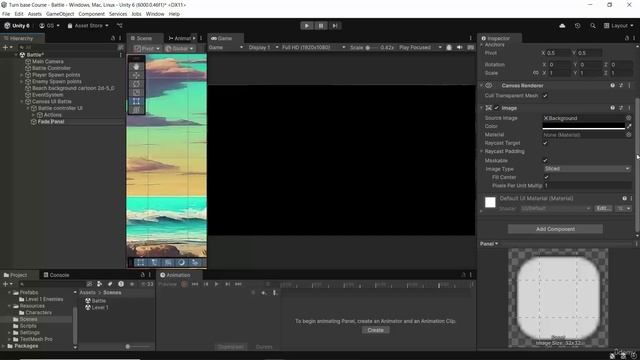
Task: Expand Player Spawn points in Hierarchy
Action: click(22, 75)
